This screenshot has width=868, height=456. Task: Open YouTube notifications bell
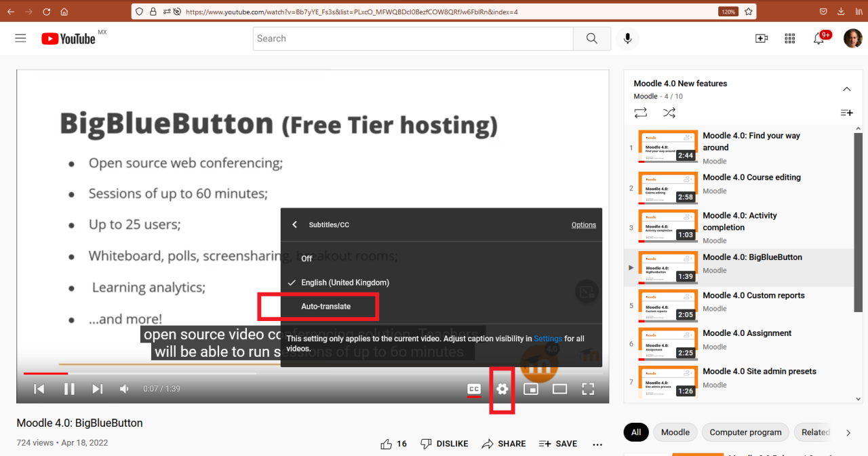pos(818,39)
